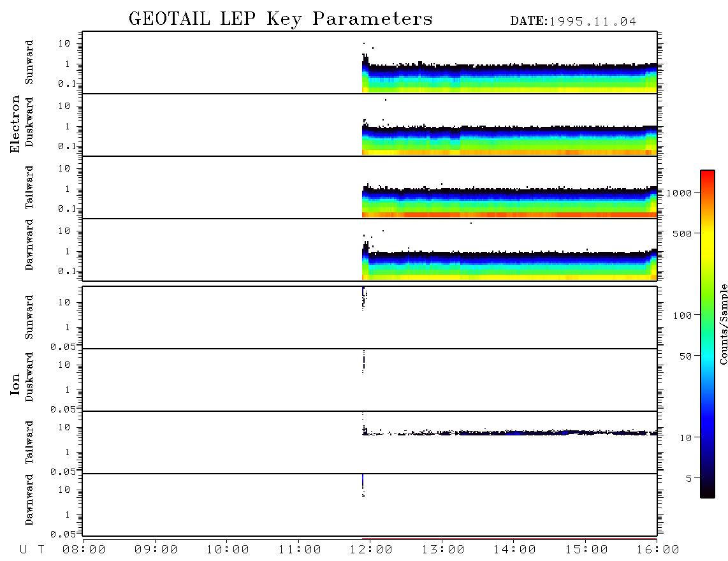Select the Ion "Duskward" axis label

coord(29,377)
